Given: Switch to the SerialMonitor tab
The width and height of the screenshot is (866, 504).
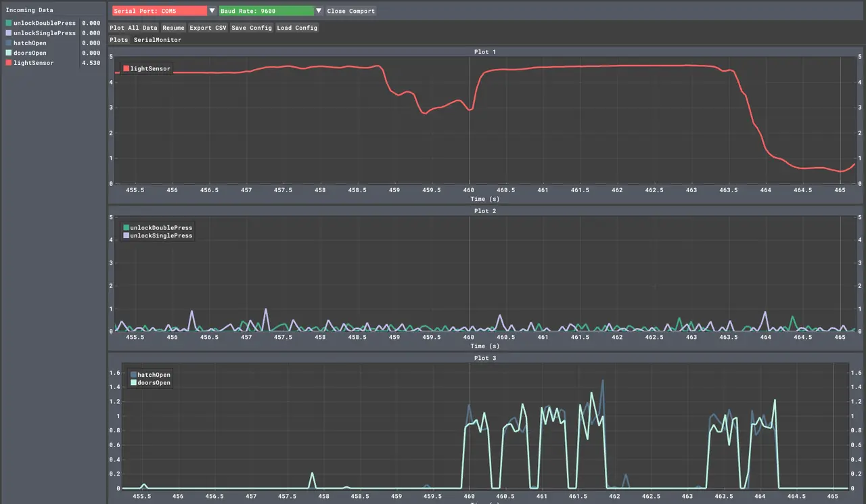Looking at the screenshot, I should pos(157,40).
